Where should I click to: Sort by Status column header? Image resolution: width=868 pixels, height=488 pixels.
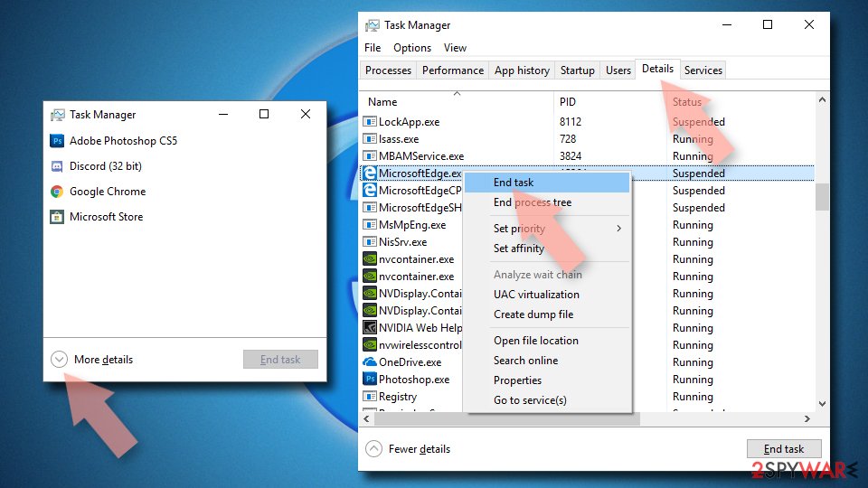coord(687,102)
